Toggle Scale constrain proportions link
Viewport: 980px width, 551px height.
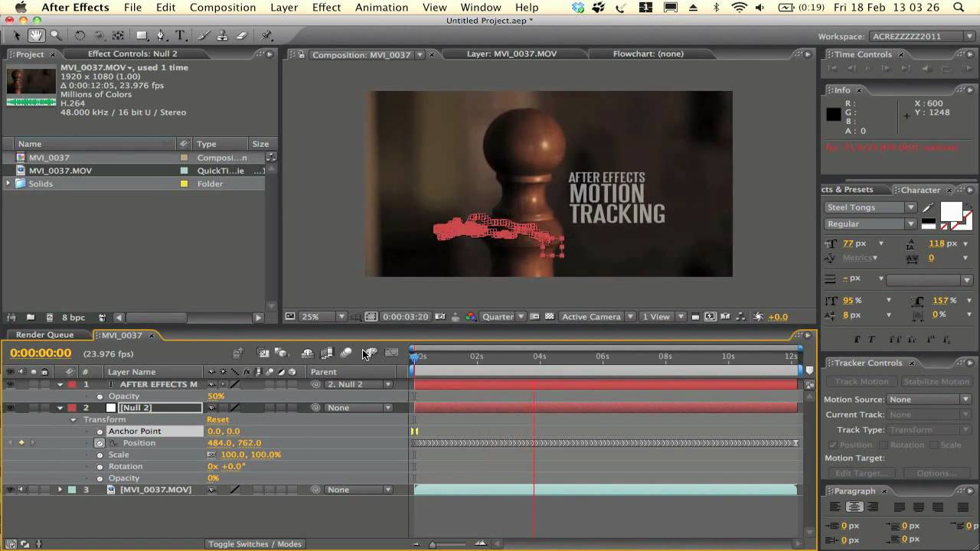pyautogui.click(x=212, y=455)
